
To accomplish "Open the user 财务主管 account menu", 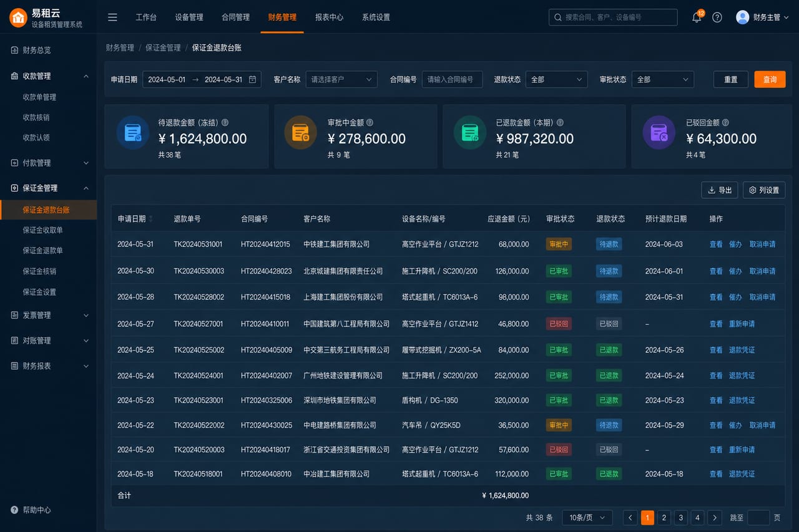I will click(762, 17).
